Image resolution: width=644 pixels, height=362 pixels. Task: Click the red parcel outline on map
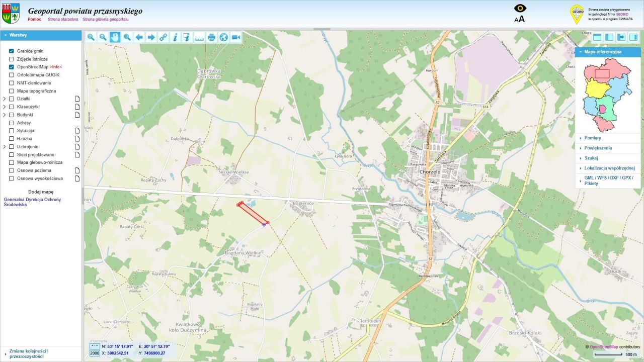(253, 213)
